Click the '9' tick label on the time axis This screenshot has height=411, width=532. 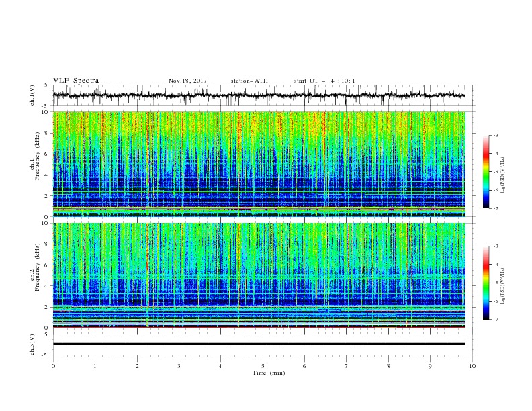[430, 366]
